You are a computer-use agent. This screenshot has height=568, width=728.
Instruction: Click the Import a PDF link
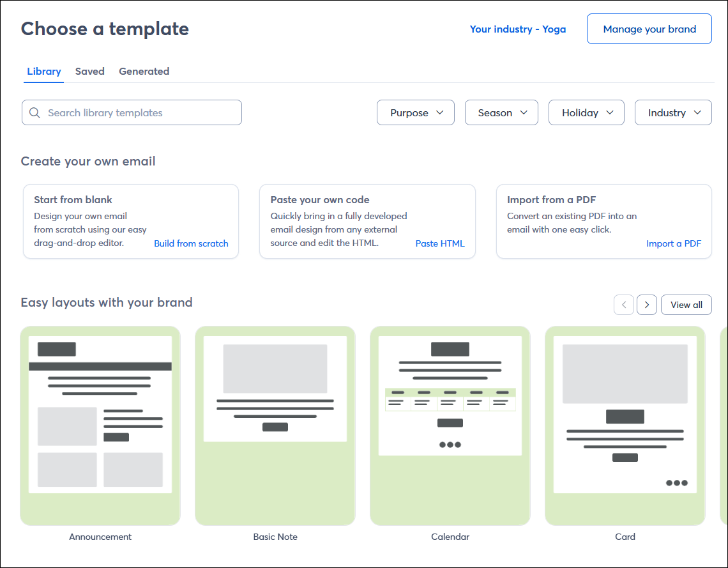pyautogui.click(x=674, y=243)
